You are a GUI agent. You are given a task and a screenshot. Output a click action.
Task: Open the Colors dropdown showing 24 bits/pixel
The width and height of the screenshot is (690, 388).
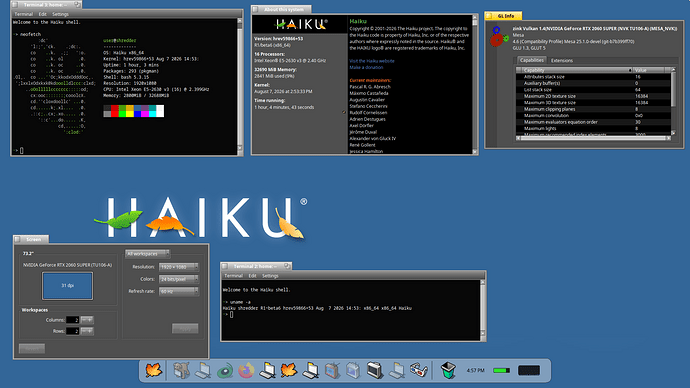click(179, 279)
